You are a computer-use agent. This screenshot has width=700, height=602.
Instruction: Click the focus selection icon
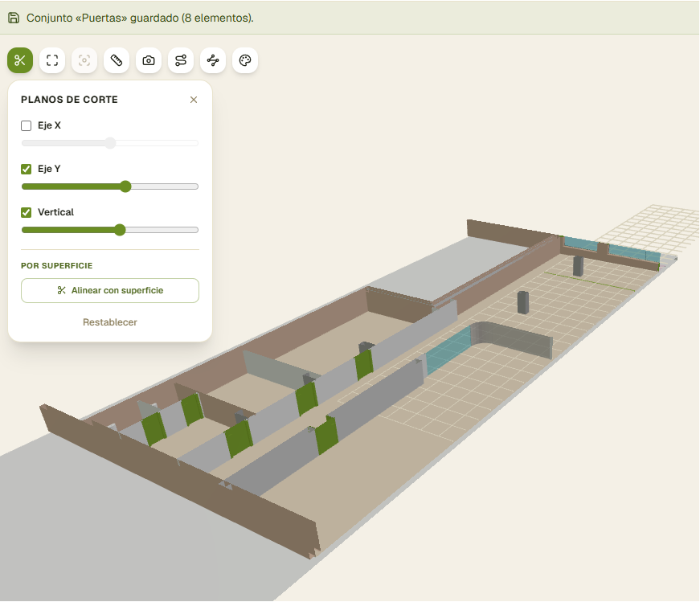pos(84,60)
